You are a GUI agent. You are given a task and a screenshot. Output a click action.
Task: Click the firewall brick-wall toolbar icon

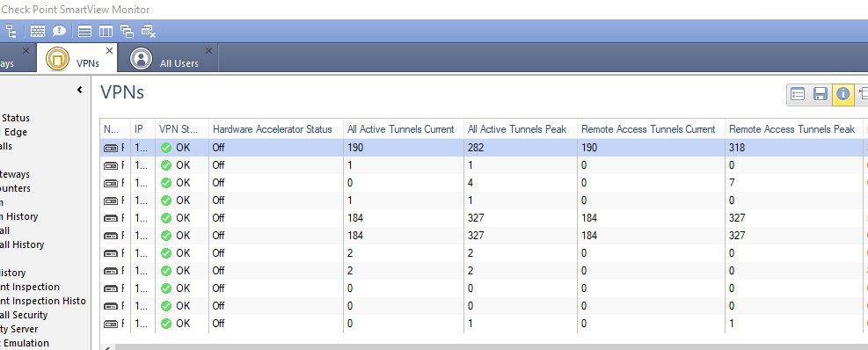[37, 31]
